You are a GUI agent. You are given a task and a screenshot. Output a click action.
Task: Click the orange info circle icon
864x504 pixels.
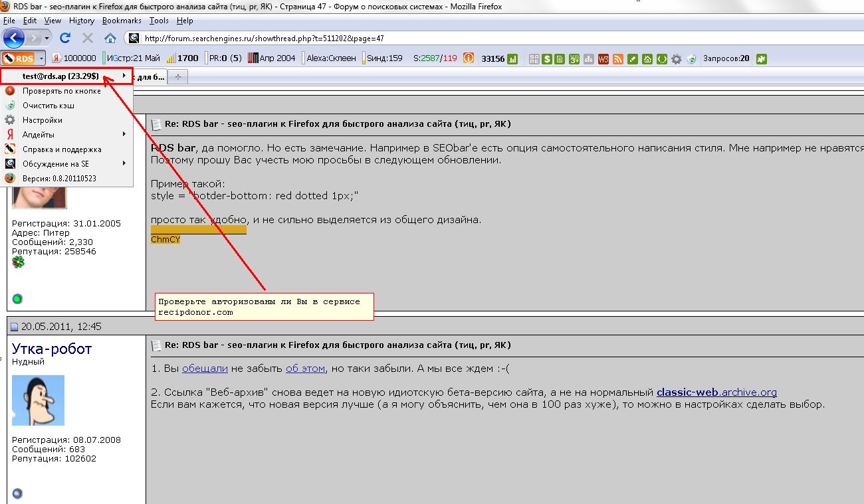tap(469, 58)
